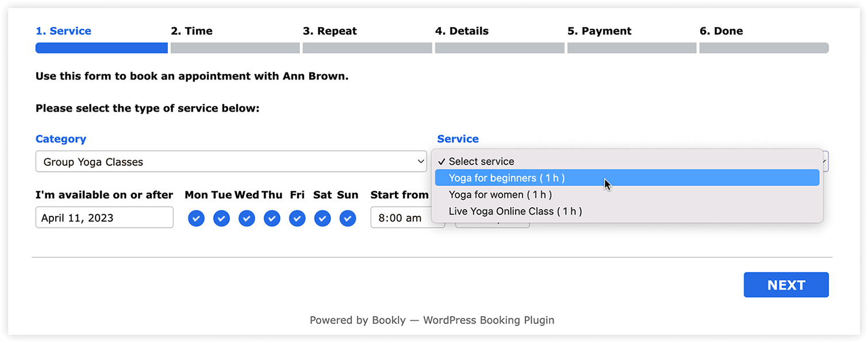Toggle the Wed availability checkbox

247,219
